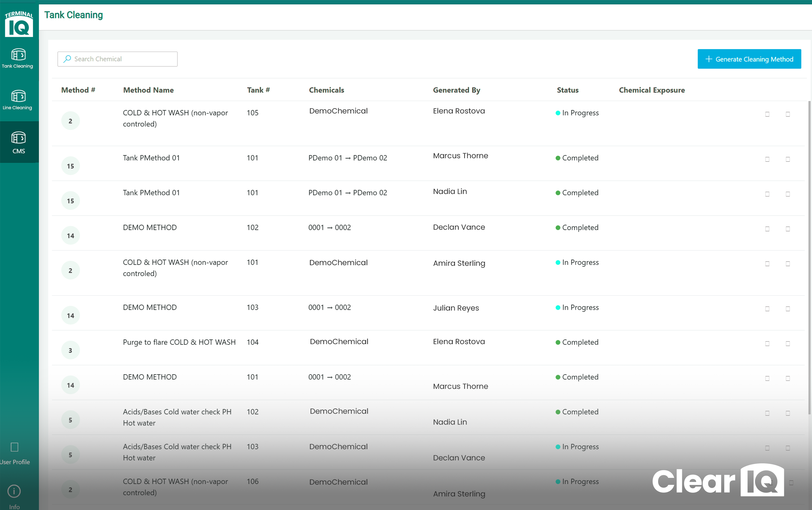Open method Purge to flare COLD & HOT WASH
This screenshot has width=812, height=510.
point(179,342)
